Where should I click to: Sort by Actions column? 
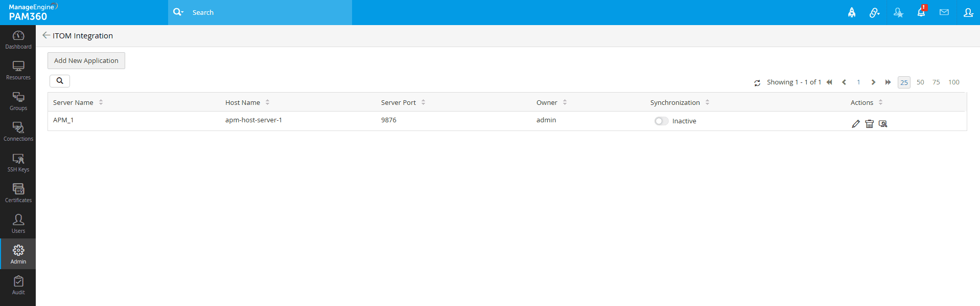880,102
